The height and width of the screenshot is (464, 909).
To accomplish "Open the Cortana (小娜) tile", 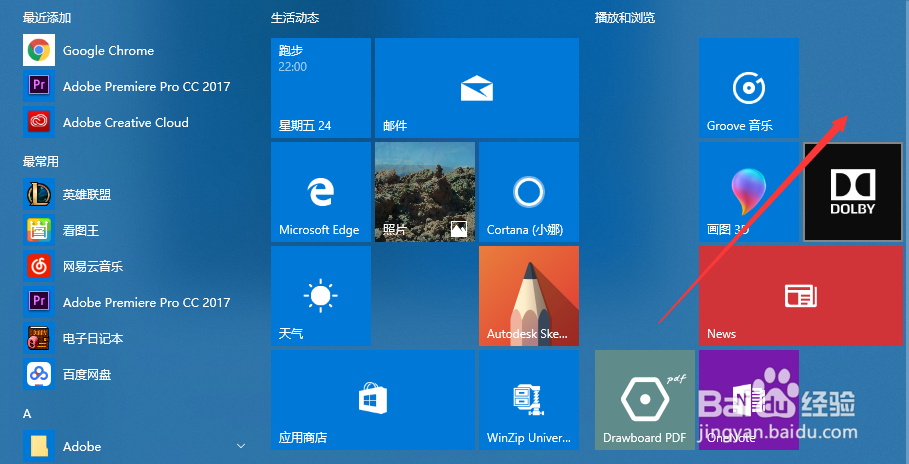I will click(x=529, y=192).
